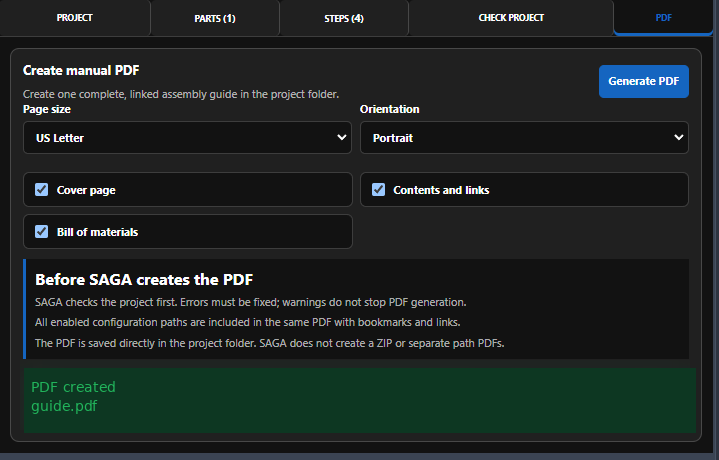
Task: Toggle the Cover page checkbox
Action: tap(42, 189)
